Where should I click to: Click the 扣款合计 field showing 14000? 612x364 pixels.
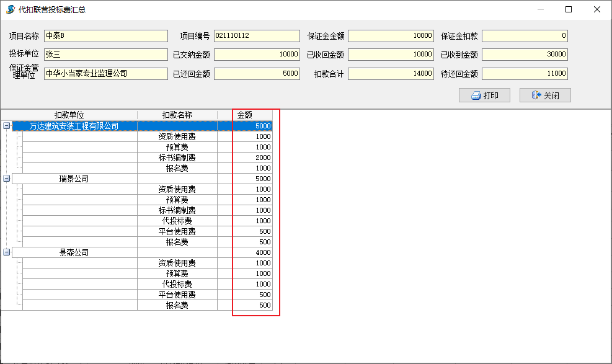391,74
